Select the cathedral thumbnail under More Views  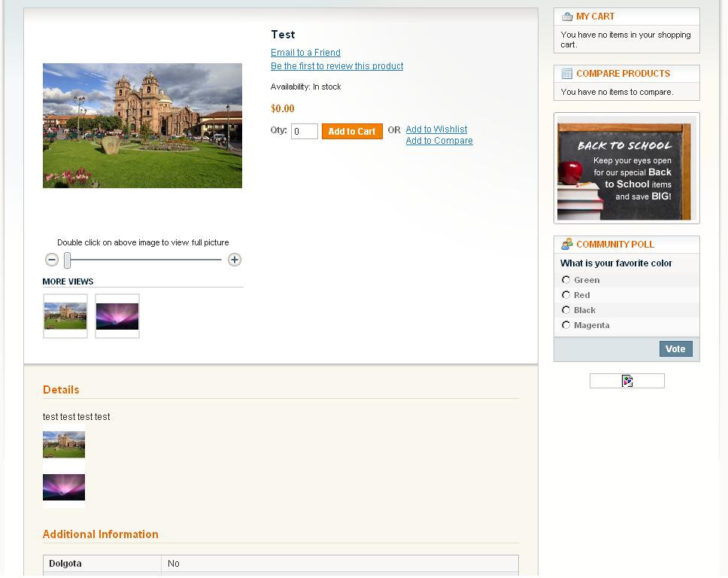point(65,316)
